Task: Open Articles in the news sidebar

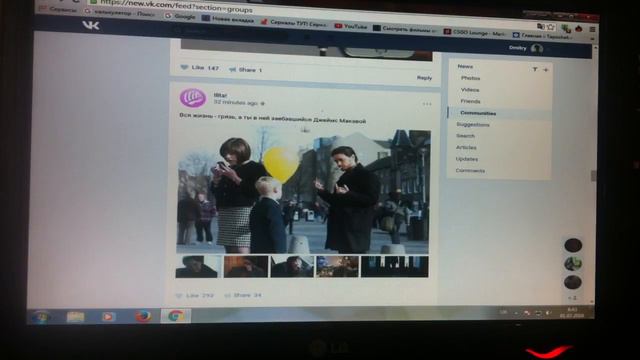Action: click(466, 147)
